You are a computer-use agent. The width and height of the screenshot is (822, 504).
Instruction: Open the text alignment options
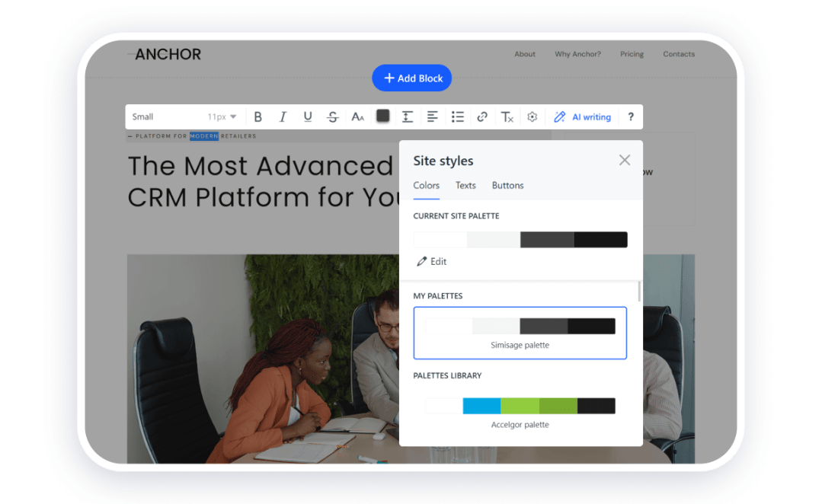click(x=433, y=116)
